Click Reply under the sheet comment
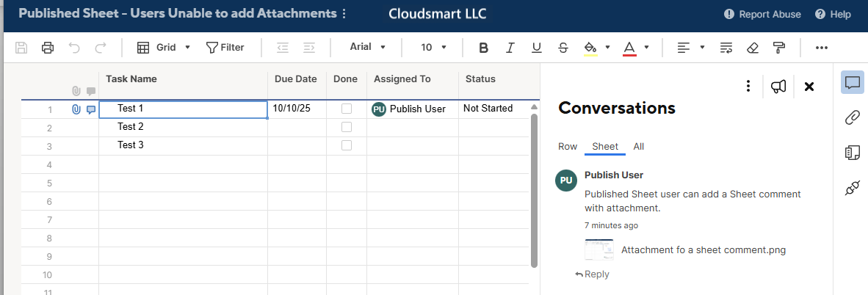868x295 pixels. coord(593,274)
